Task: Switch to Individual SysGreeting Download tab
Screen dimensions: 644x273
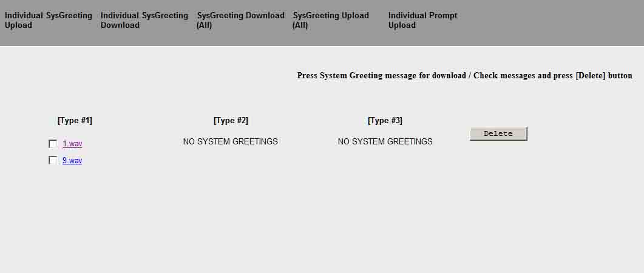Action: pos(144,20)
